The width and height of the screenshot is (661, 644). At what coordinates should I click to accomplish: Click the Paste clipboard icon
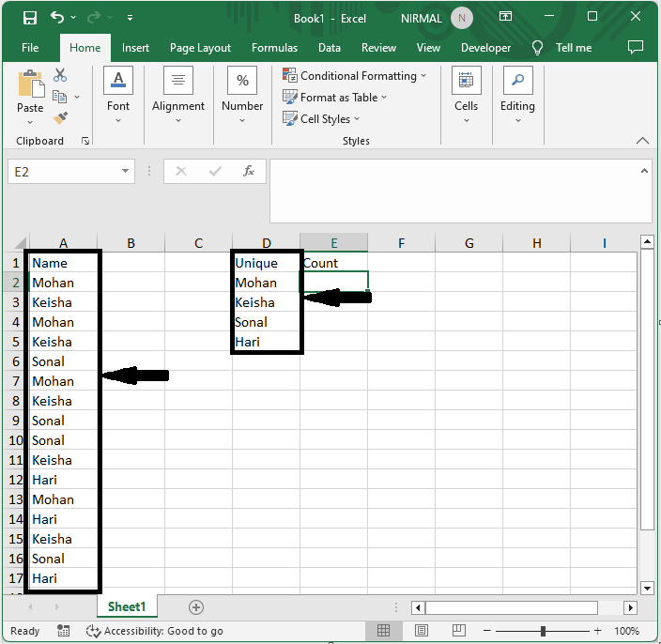pos(30,84)
